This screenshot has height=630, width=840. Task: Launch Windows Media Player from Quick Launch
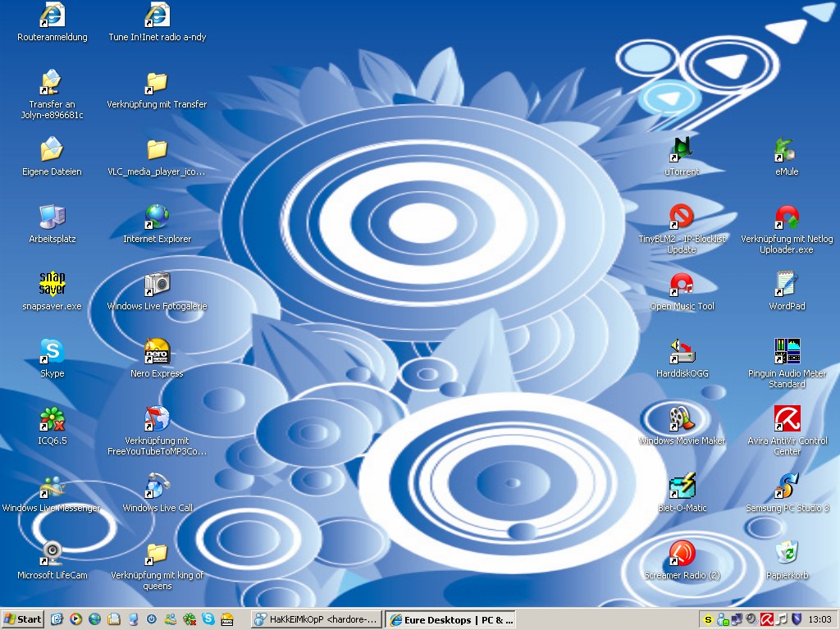tap(75, 619)
